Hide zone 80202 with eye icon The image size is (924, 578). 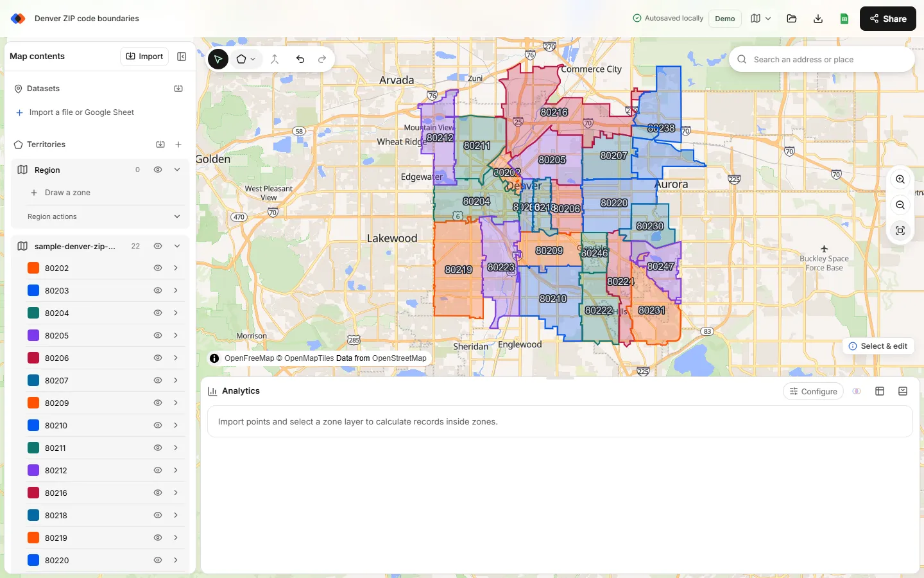[158, 268]
